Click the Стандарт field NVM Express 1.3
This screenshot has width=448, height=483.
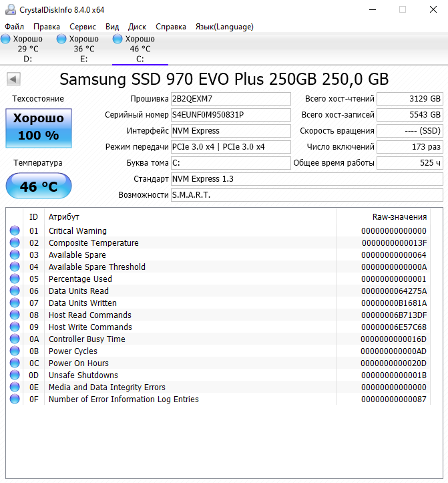pos(307,179)
